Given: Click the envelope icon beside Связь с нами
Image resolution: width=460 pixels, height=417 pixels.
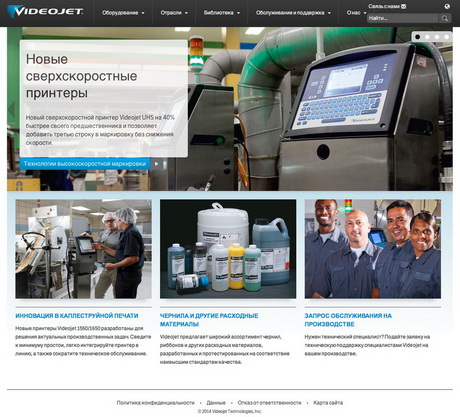Looking at the screenshot, I should (x=403, y=6).
